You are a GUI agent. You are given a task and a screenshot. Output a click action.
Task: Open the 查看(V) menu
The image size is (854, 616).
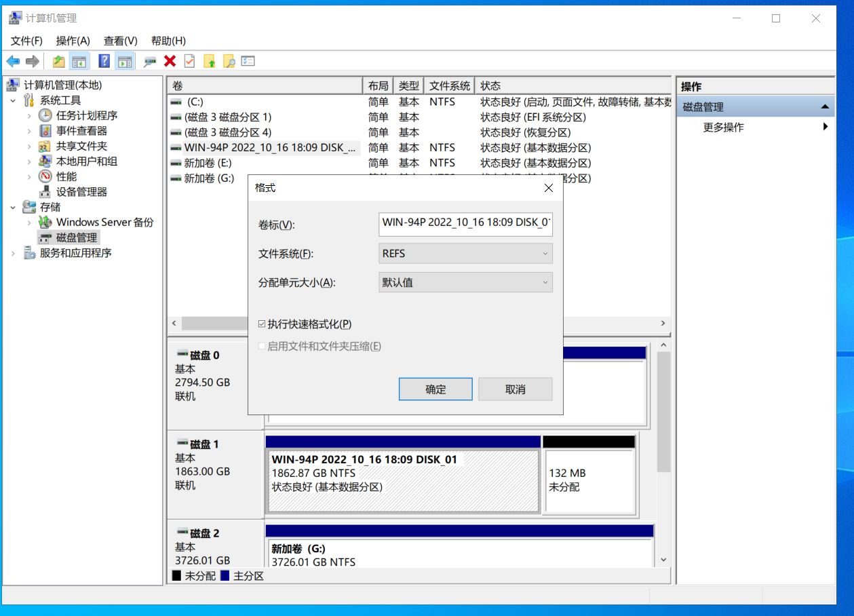point(120,41)
